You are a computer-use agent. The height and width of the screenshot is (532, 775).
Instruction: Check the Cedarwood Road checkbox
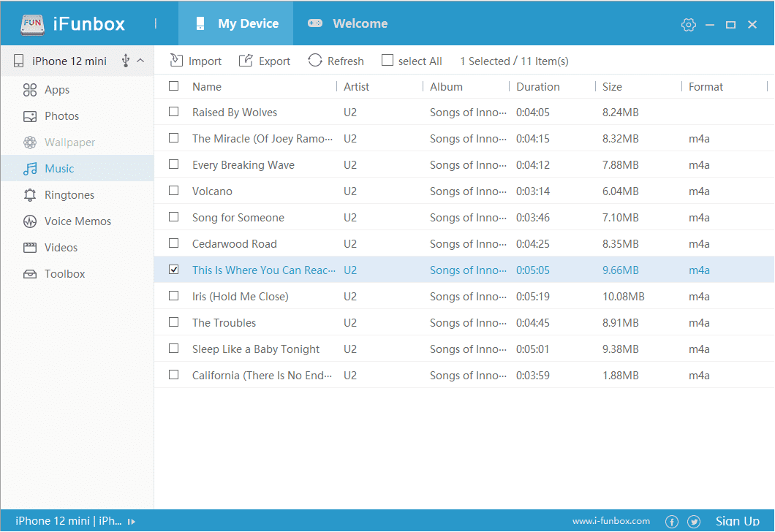[x=173, y=243]
